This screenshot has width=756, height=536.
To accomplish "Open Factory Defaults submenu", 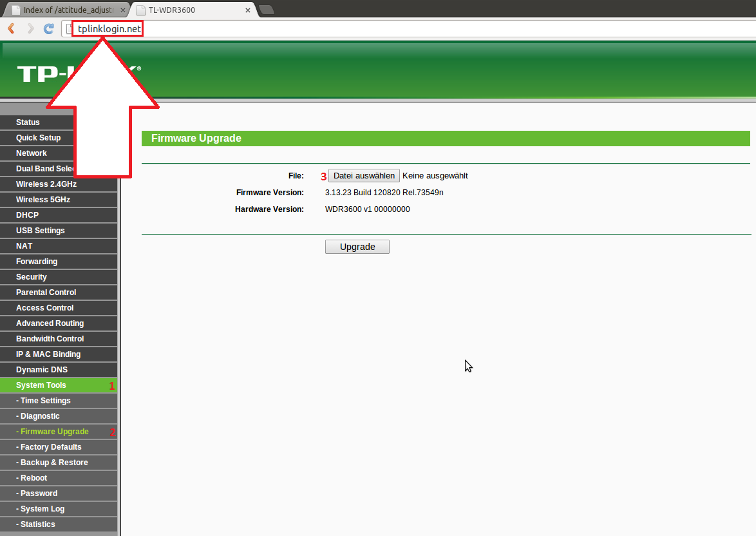I will (59, 446).
